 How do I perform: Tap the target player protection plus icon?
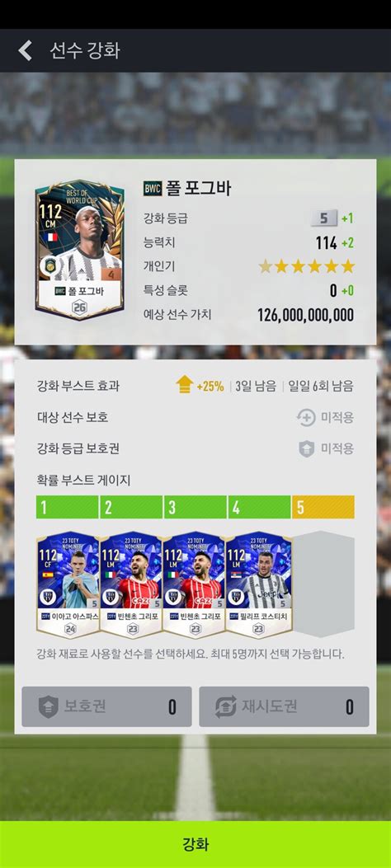306,417
